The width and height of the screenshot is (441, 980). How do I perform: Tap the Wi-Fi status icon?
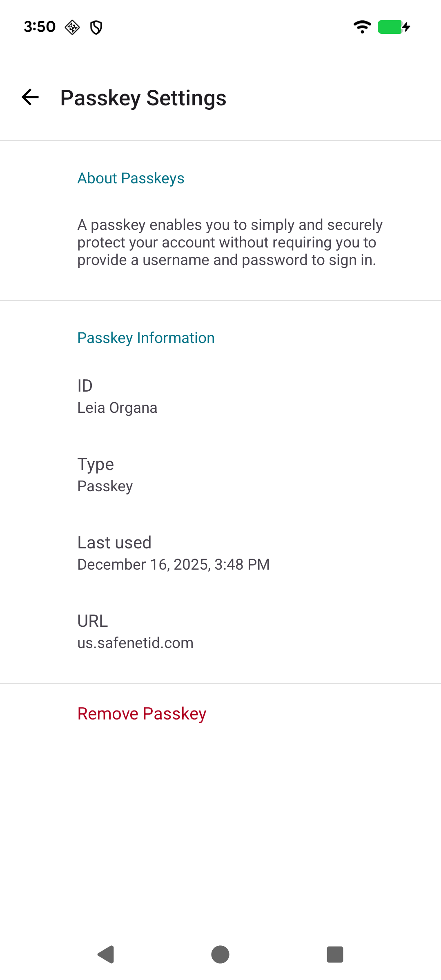tap(362, 27)
